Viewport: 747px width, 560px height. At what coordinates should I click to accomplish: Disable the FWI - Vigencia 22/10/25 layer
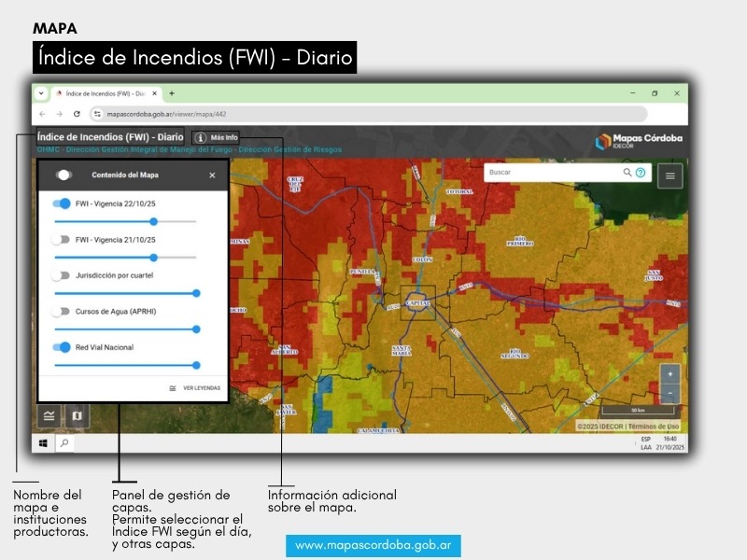(x=62, y=203)
